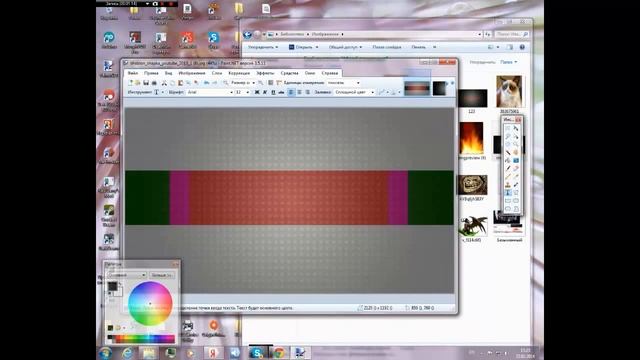Screen dimensions: 640x360
Task: Open the Edit menu (Правка)
Action: point(151,73)
